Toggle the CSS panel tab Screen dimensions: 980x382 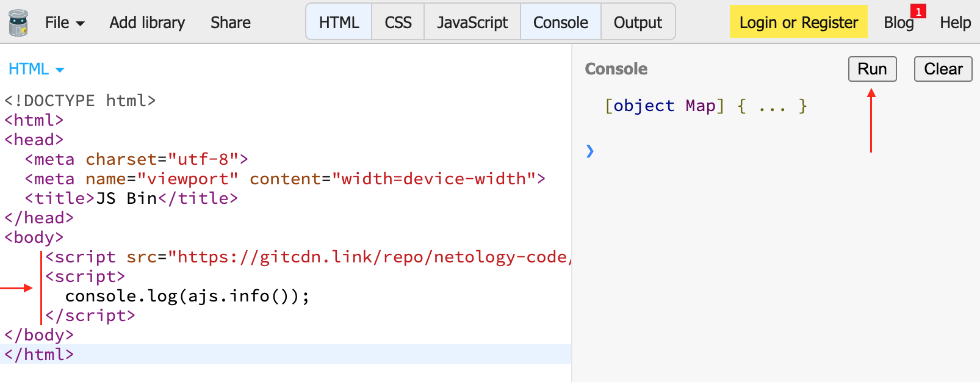coord(398,22)
